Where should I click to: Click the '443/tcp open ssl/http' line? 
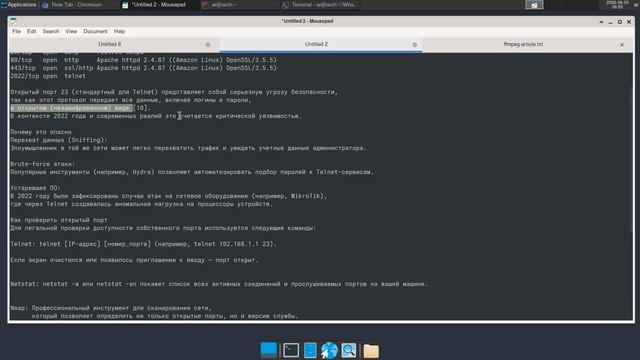(x=143, y=68)
